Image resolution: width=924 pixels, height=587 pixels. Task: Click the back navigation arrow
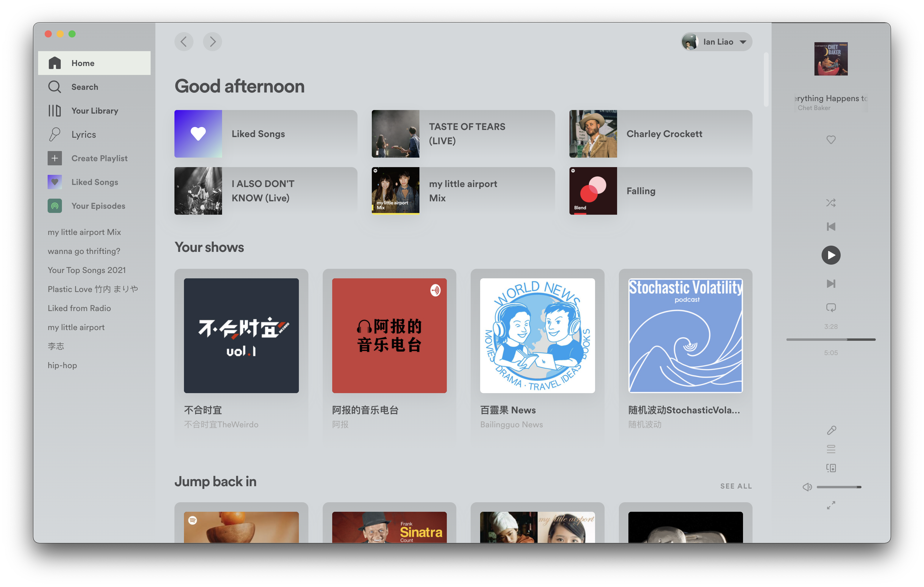(184, 41)
